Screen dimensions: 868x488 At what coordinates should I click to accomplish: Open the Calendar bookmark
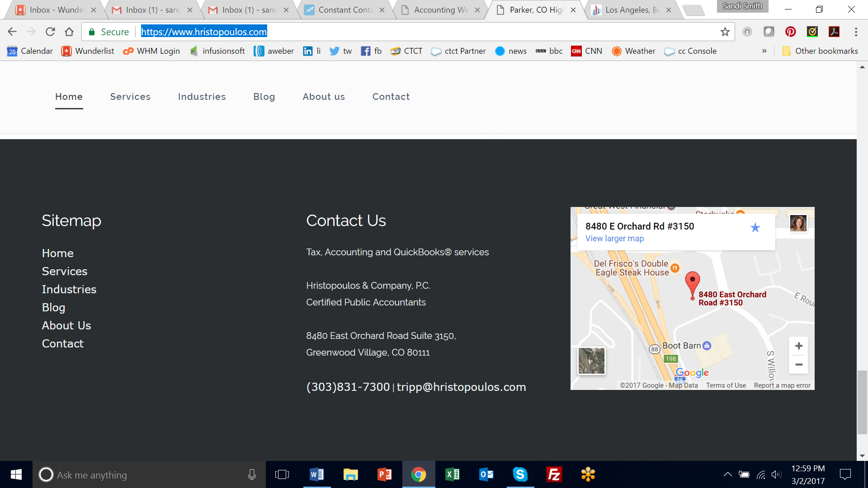coord(30,51)
